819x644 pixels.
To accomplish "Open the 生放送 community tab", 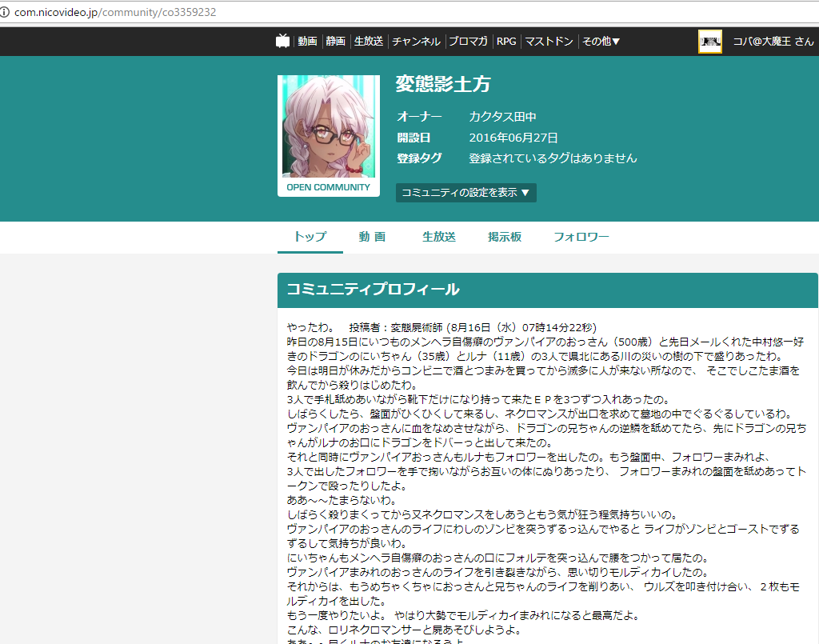I will (x=438, y=237).
